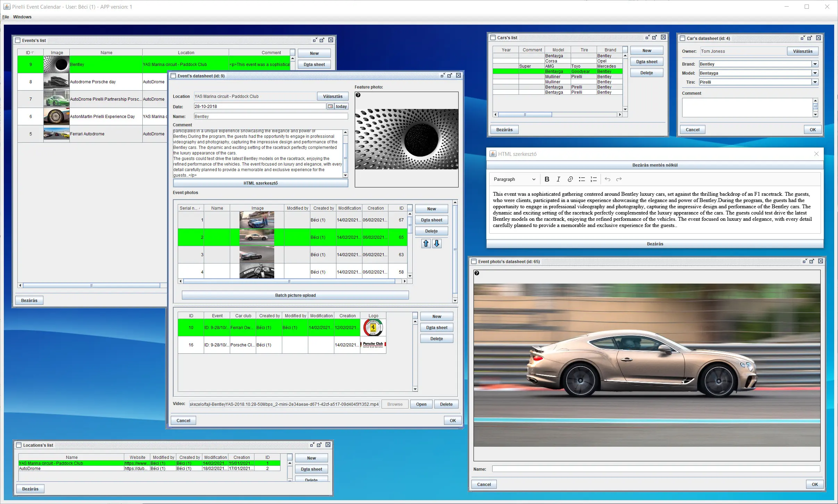
Task: Select Bentley event thumbnail in Events list
Action: pos(57,65)
